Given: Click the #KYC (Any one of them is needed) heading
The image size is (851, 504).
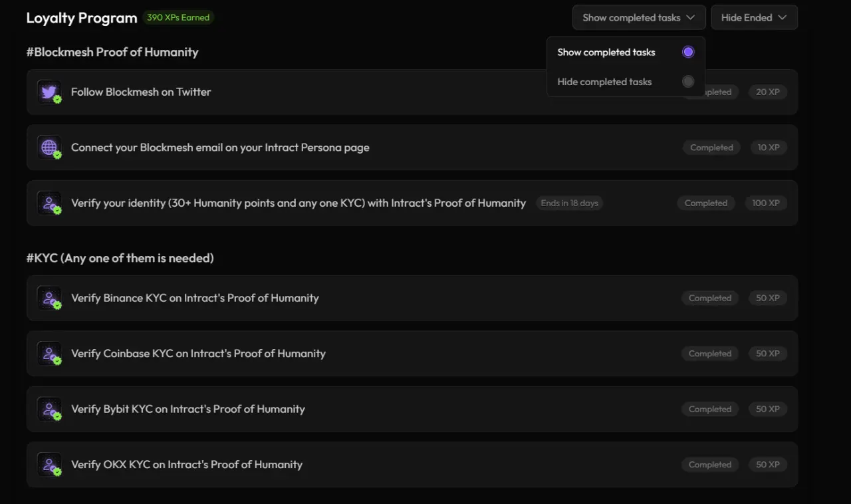Looking at the screenshot, I should click(x=120, y=258).
